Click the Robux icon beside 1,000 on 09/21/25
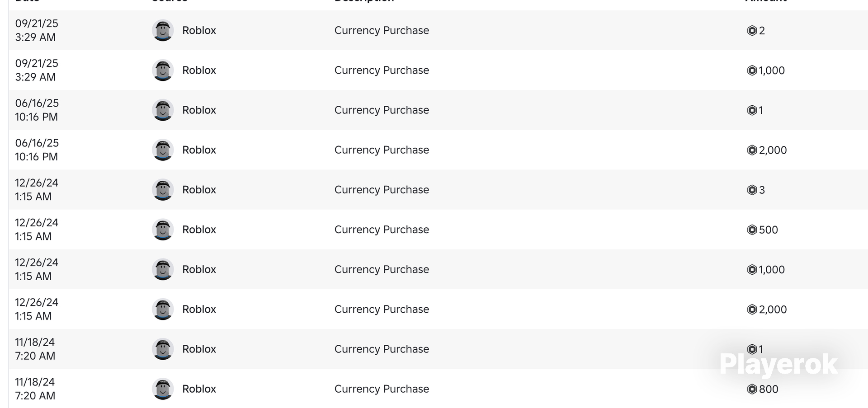 752,70
